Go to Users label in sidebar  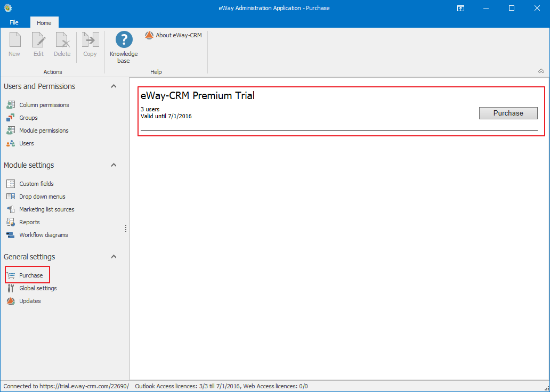27,143
